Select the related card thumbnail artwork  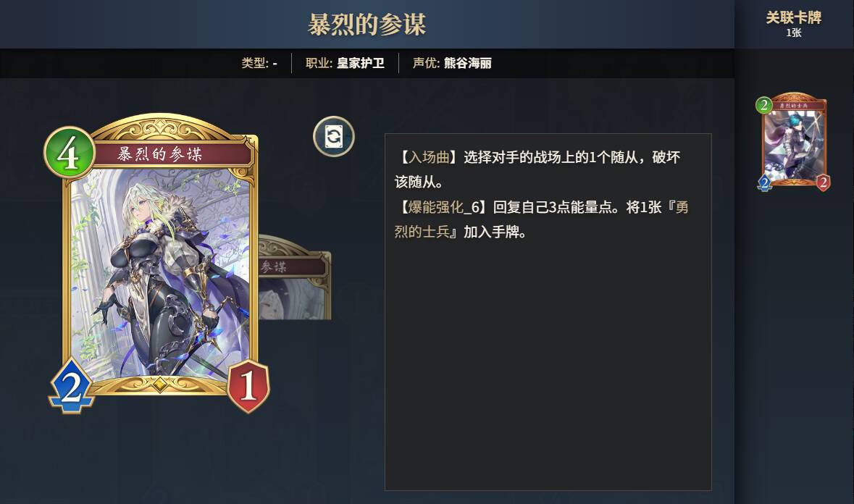[x=794, y=143]
